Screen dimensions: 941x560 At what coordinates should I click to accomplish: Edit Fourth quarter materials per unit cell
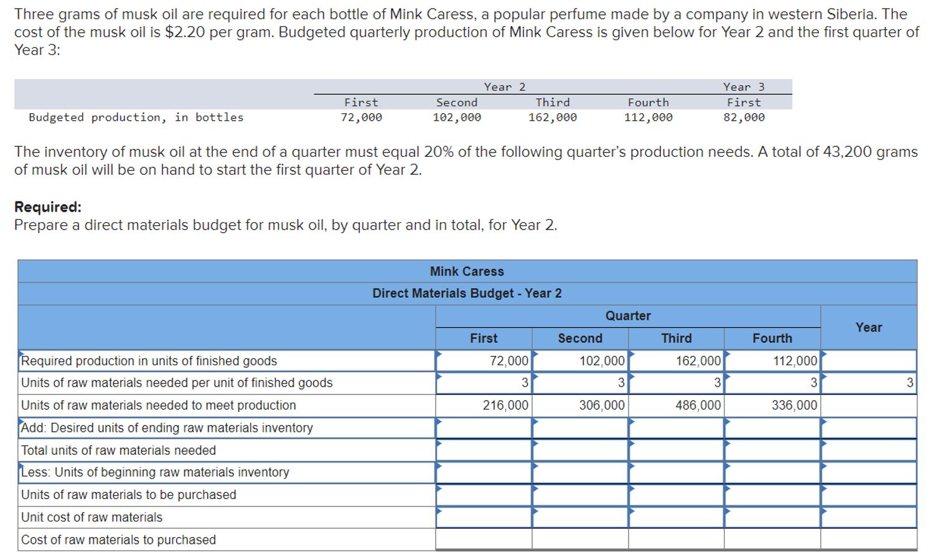pos(772,383)
